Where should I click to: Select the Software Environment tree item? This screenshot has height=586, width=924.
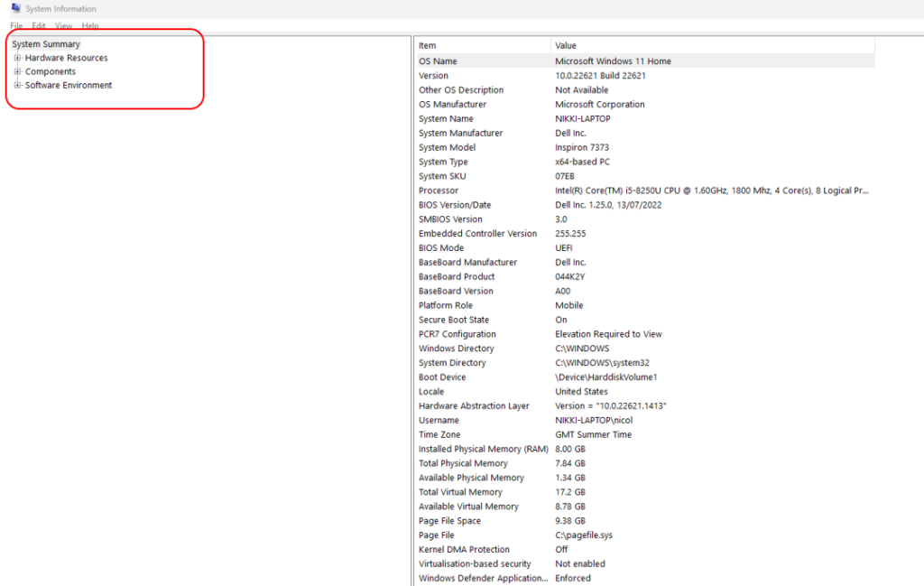pyautogui.click(x=69, y=85)
